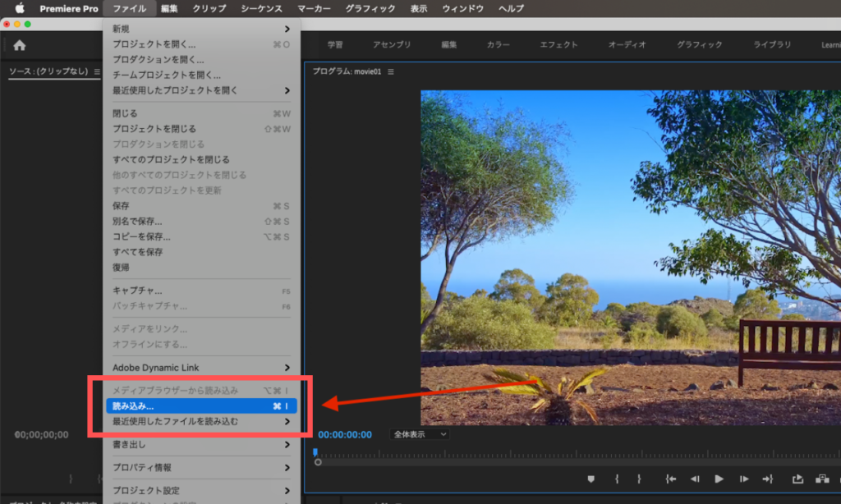
Task: Choose キャプチャ... menu item
Action: coord(201,291)
